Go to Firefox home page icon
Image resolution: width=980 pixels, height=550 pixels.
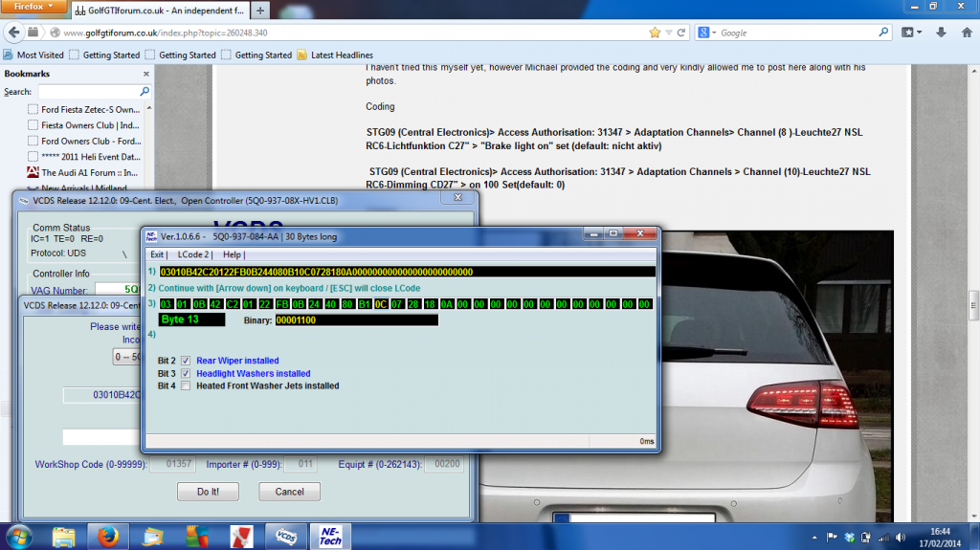click(967, 33)
